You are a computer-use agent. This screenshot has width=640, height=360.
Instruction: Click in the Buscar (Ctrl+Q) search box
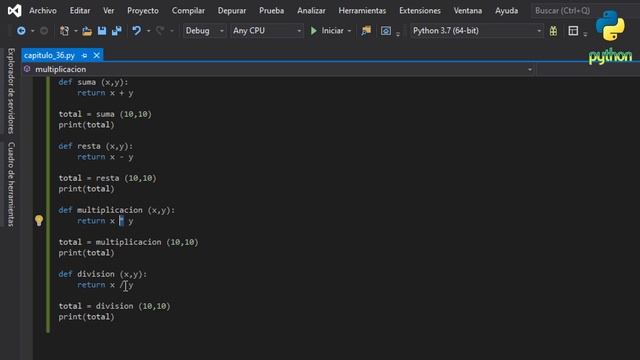(x=585, y=11)
